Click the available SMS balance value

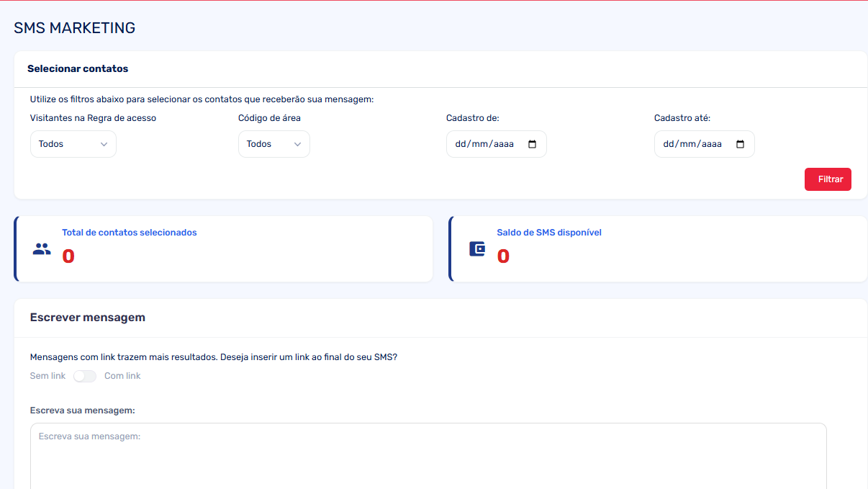click(x=503, y=256)
